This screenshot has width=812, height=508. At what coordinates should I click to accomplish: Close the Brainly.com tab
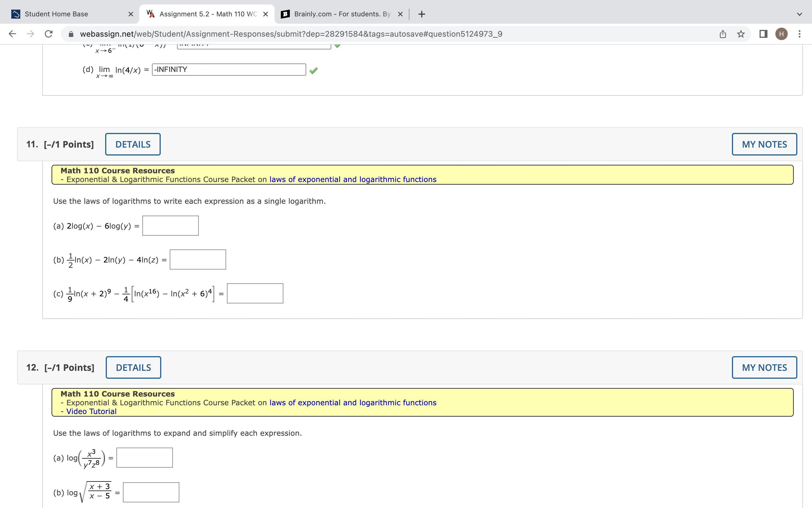tap(400, 14)
